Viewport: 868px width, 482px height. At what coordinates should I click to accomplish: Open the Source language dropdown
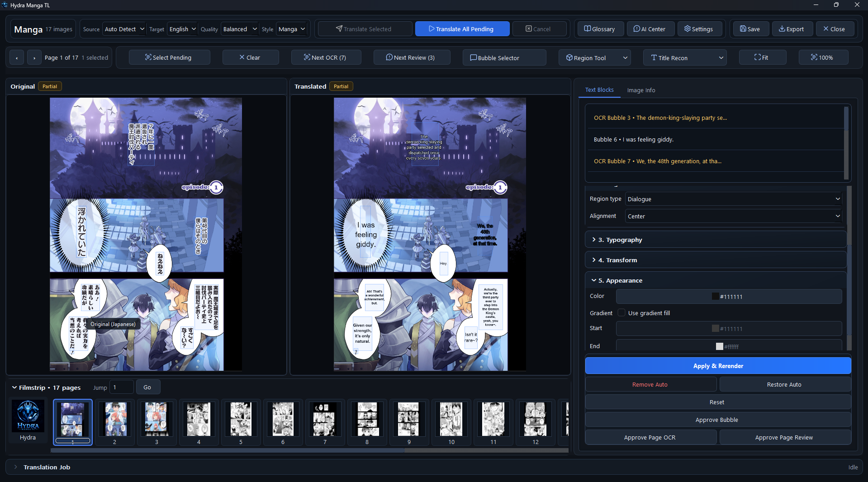click(124, 29)
